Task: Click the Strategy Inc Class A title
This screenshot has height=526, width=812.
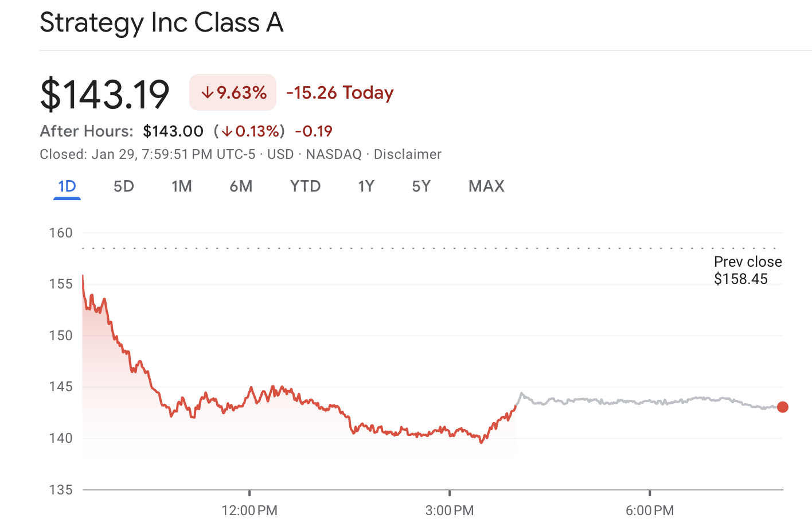Action: pyautogui.click(x=161, y=23)
